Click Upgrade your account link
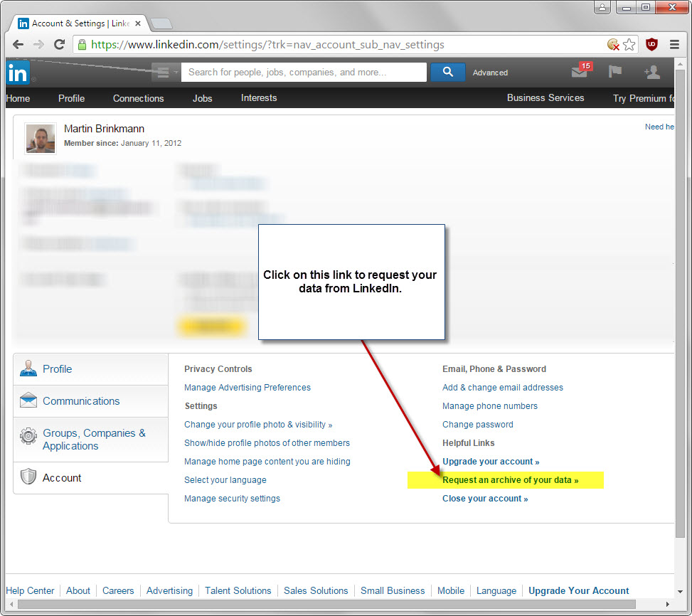692x616 pixels. click(x=491, y=462)
